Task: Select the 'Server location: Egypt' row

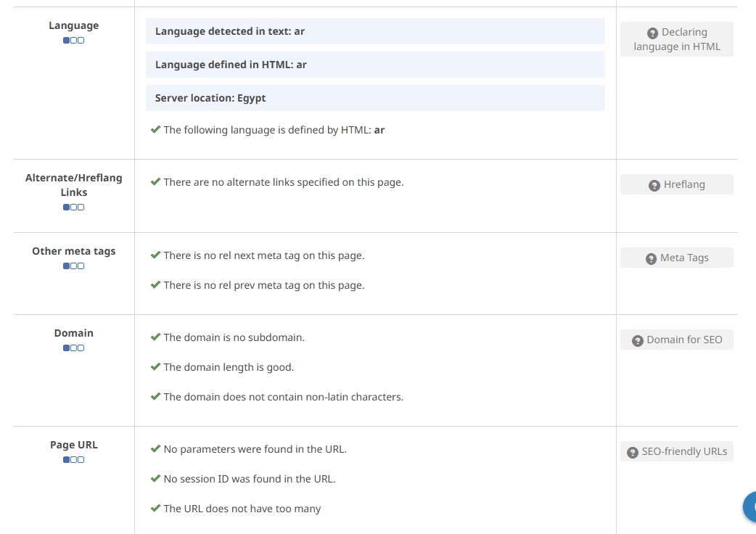Action: 375,98
